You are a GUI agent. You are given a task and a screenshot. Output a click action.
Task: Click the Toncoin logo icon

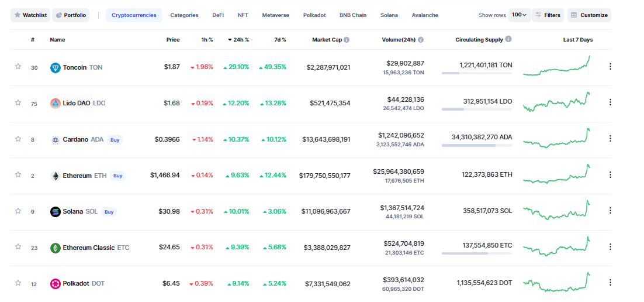coord(56,67)
